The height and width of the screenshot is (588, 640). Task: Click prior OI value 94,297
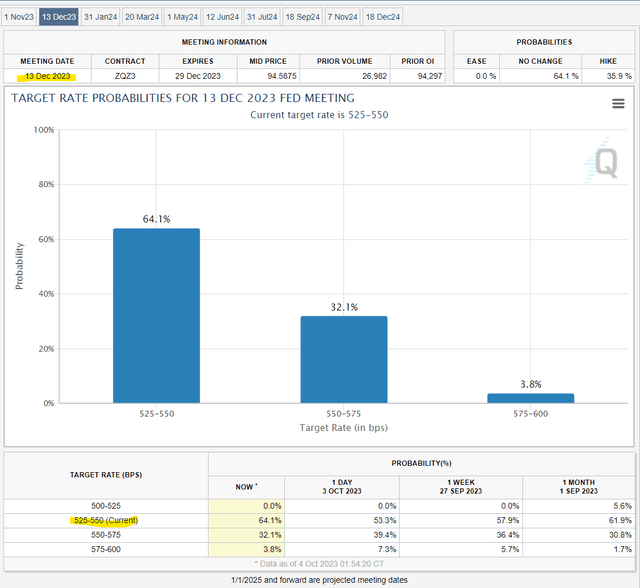(430, 76)
